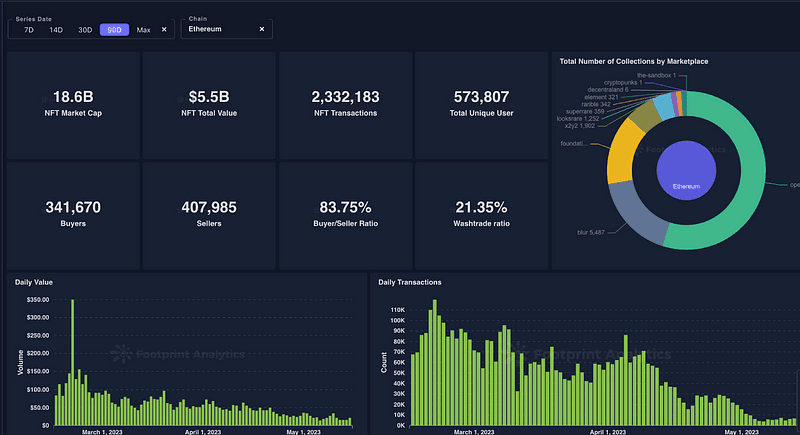The image size is (800, 435).
Task: Click the blur 5,487 legend label
Action: point(591,233)
